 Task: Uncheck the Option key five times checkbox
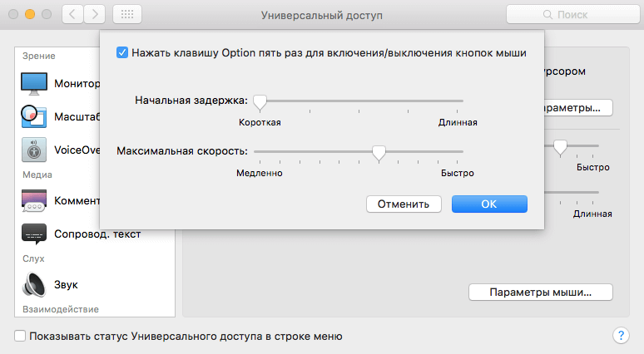(x=122, y=53)
